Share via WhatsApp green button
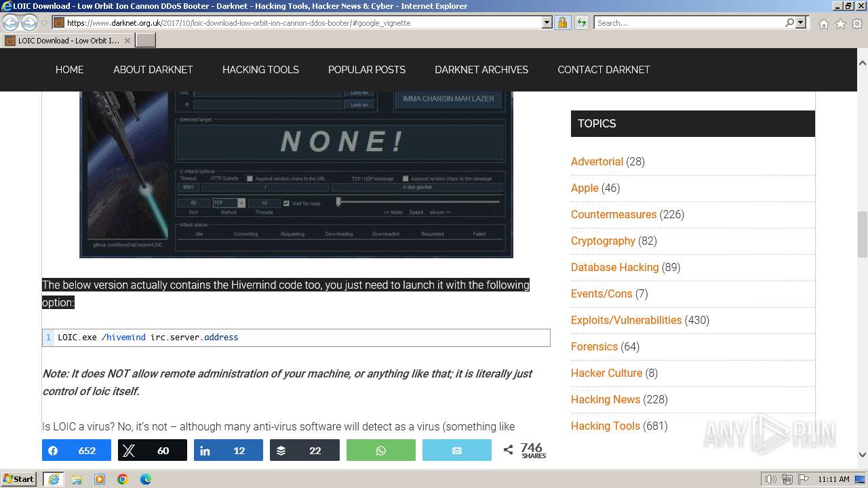 pos(381,451)
